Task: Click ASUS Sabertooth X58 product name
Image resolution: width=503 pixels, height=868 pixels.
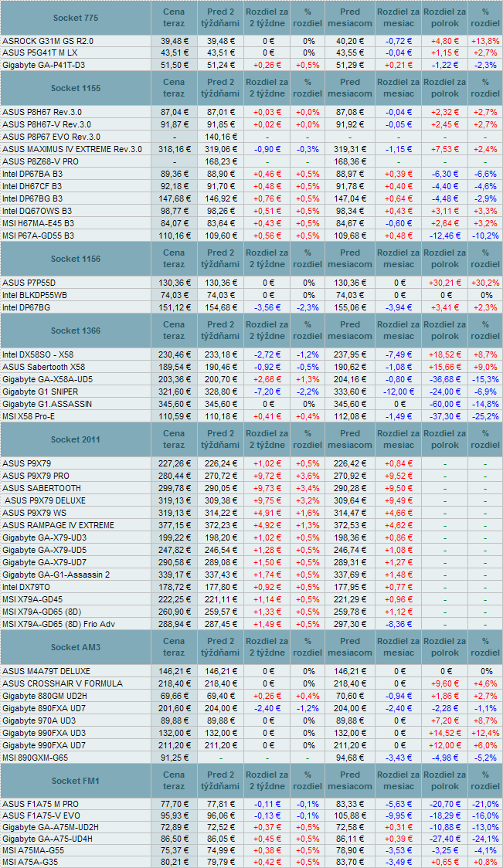Action: click(x=44, y=367)
